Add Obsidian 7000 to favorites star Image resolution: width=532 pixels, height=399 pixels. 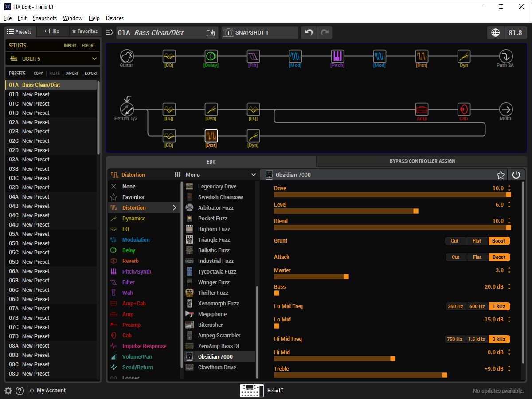pos(501,175)
